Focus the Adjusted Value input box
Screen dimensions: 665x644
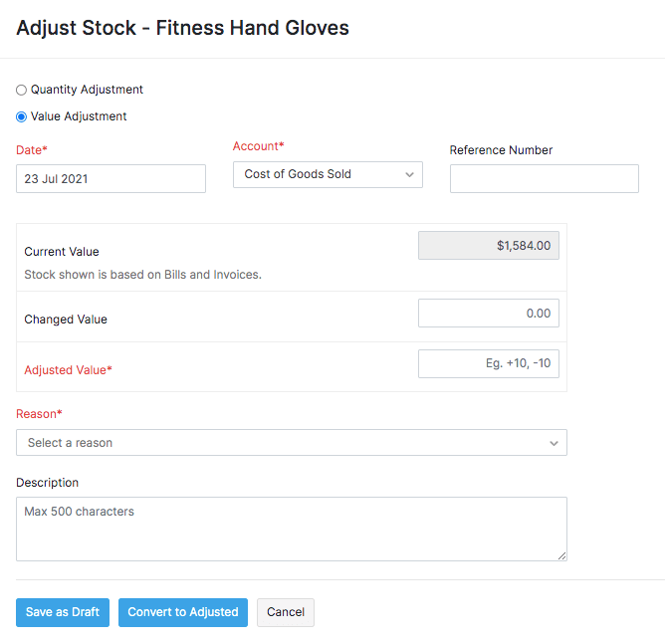tap(488, 363)
